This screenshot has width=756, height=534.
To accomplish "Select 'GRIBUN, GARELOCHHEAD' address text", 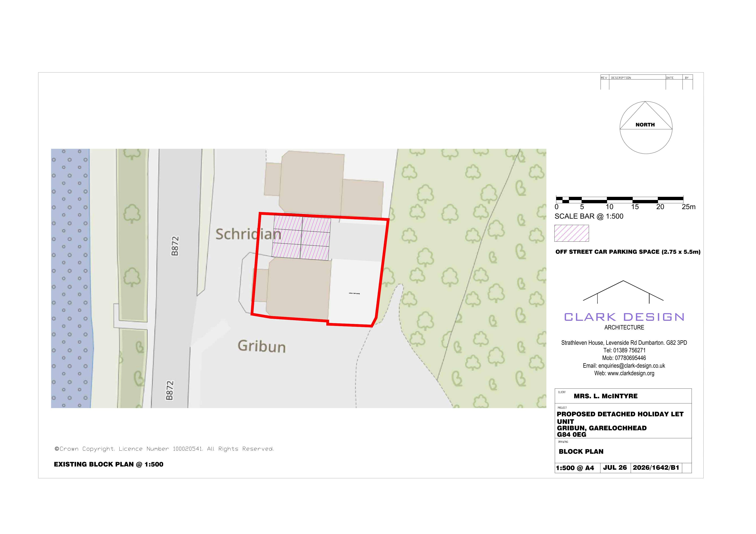I will (602, 428).
